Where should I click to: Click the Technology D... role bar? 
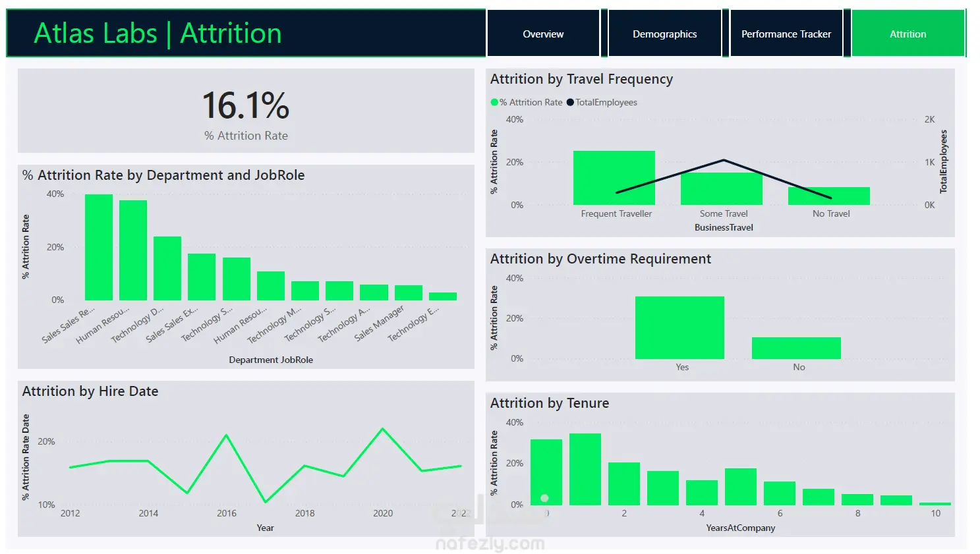[167, 268]
